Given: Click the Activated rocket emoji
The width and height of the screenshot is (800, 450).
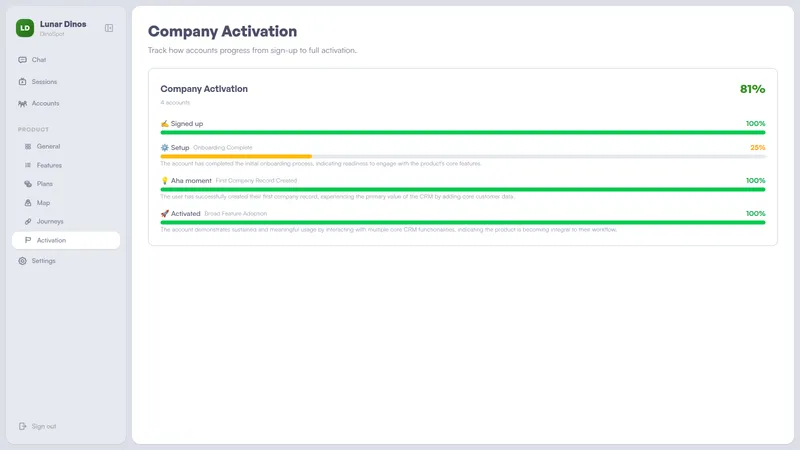Looking at the screenshot, I should [164, 214].
